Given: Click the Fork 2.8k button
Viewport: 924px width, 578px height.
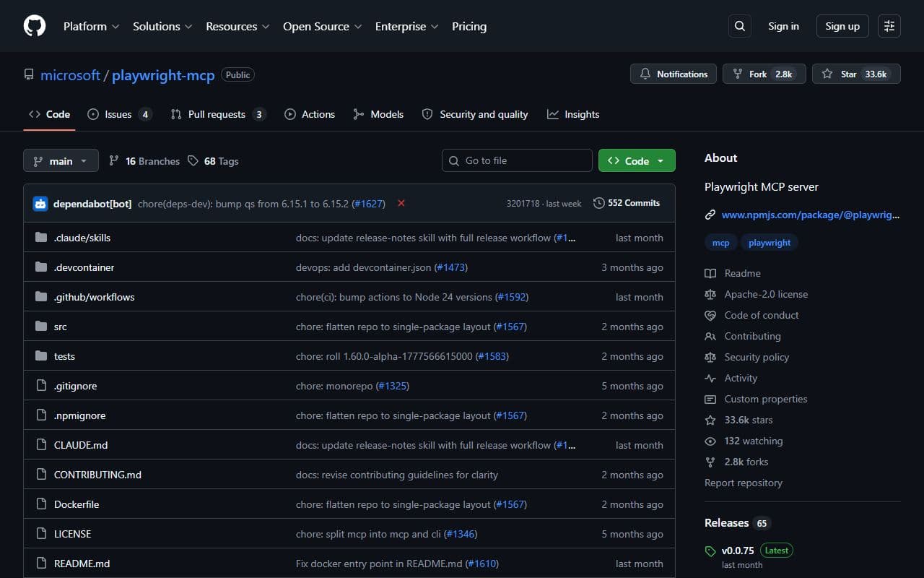Looking at the screenshot, I should point(764,74).
